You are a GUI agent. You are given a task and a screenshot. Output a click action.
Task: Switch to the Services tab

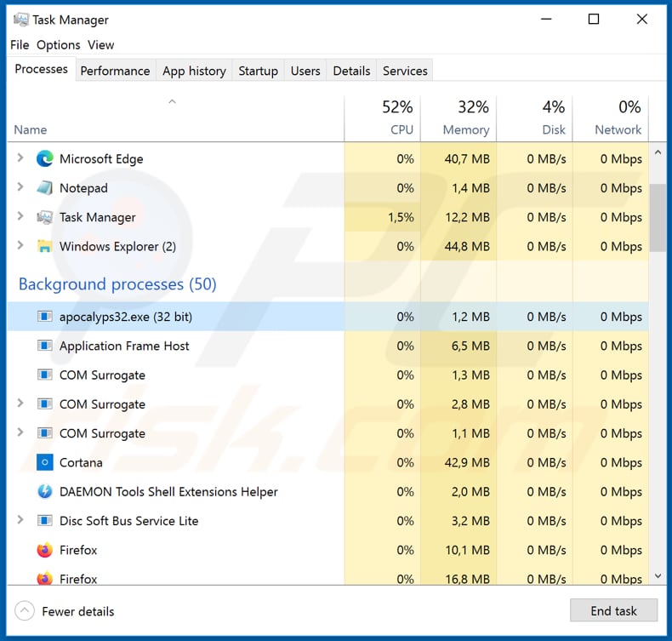[x=405, y=71]
